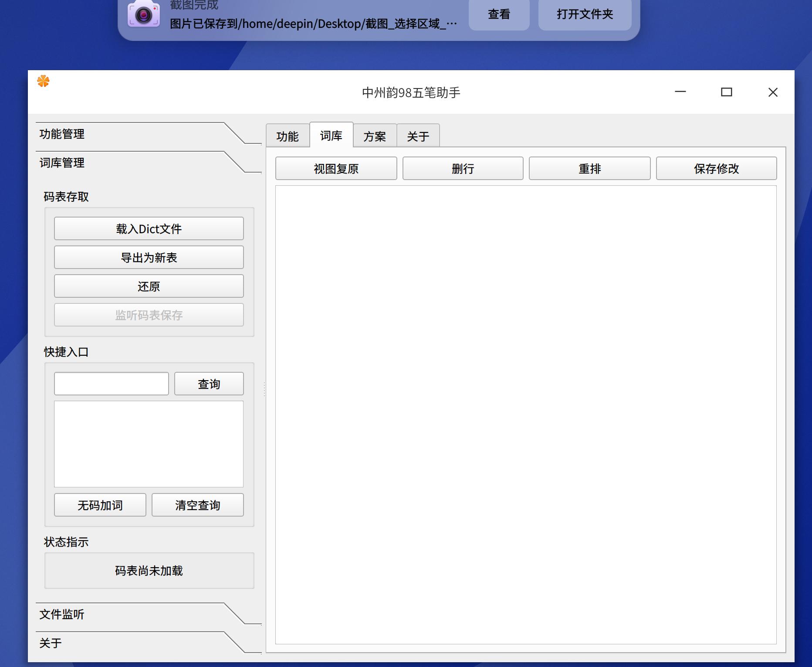Image resolution: width=812 pixels, height=667 pixels.
Task: Click 视图复原 to reset the view
Action: click(335, 168)
